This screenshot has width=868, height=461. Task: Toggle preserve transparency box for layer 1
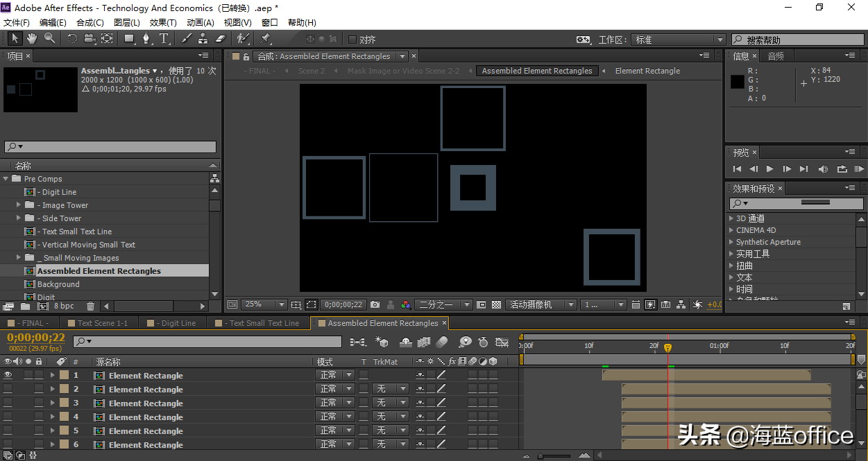tap(364, 375)
